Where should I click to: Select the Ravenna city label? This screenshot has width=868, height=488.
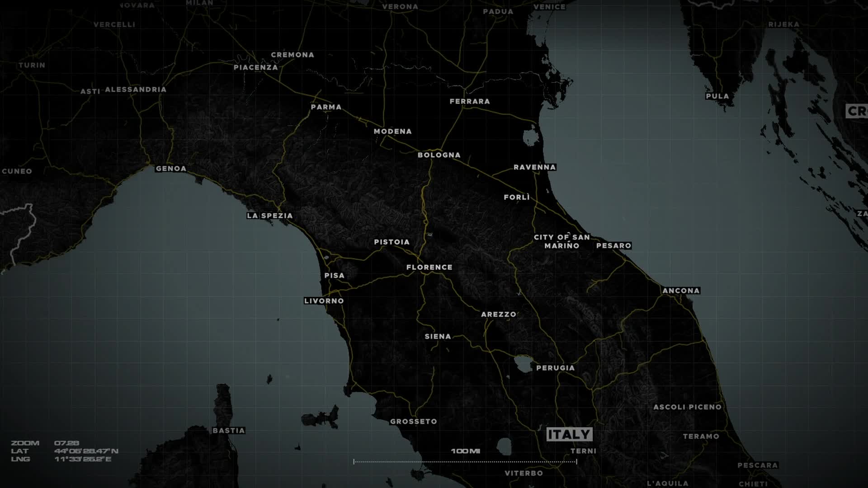534,167
